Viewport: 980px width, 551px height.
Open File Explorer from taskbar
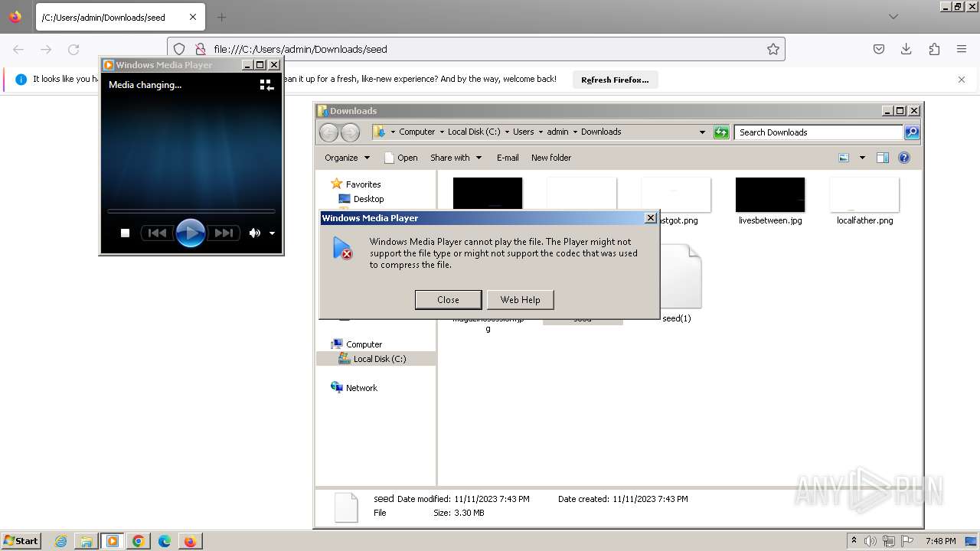click(x=87, y=541)
